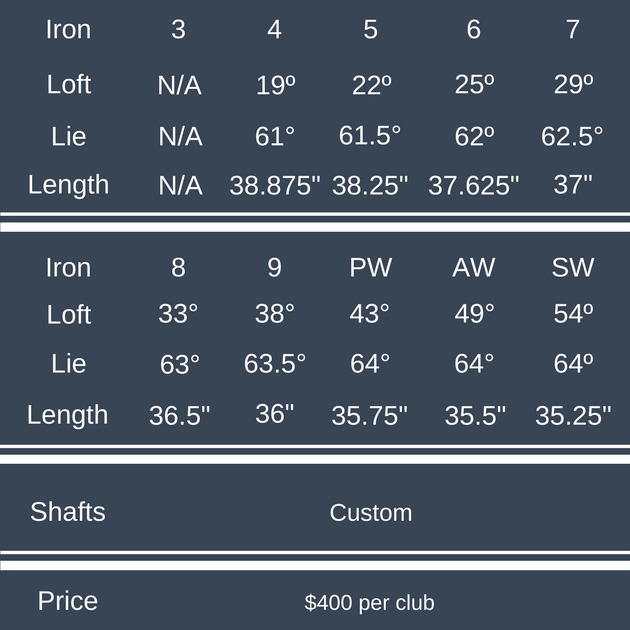Click the 35.25" length value
Viewport: 630px width, 630px height.
coord(573,415)
